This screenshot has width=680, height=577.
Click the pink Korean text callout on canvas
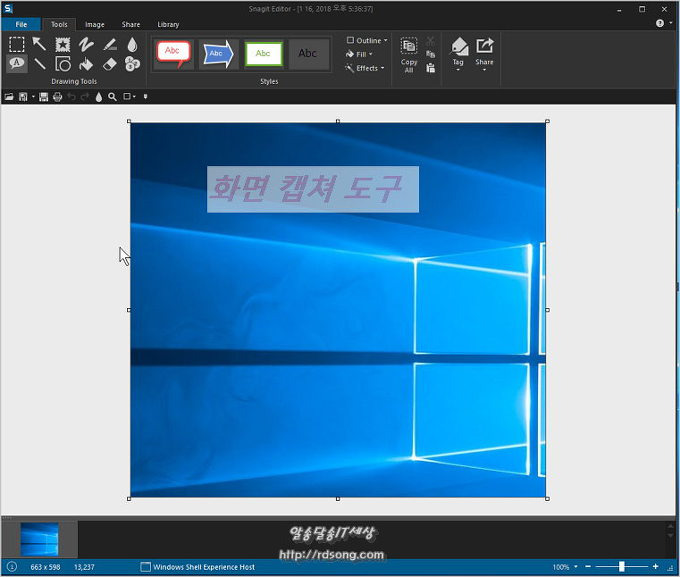pyautogui.click(x=313, y=189)
